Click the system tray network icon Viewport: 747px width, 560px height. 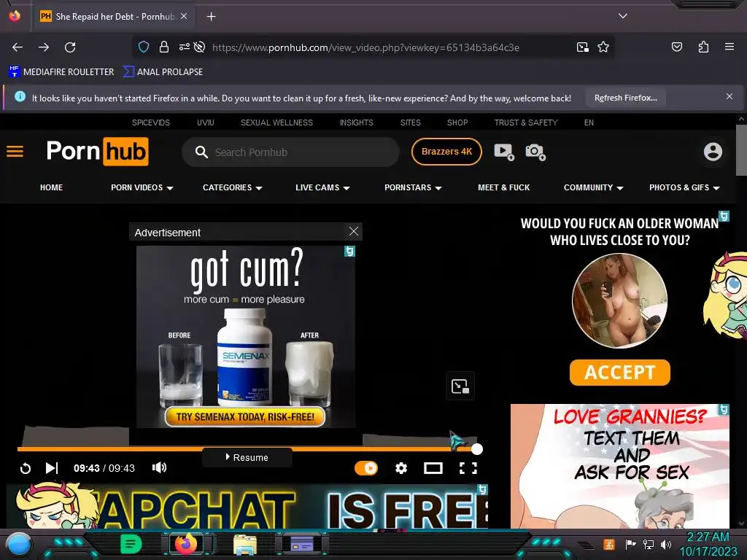648,544
